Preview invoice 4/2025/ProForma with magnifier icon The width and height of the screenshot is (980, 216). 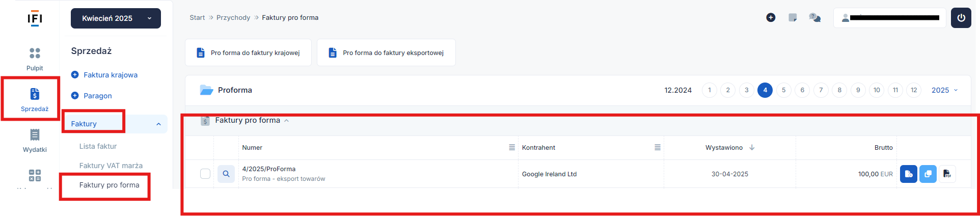pyautogui.click(x=226, y=174)
